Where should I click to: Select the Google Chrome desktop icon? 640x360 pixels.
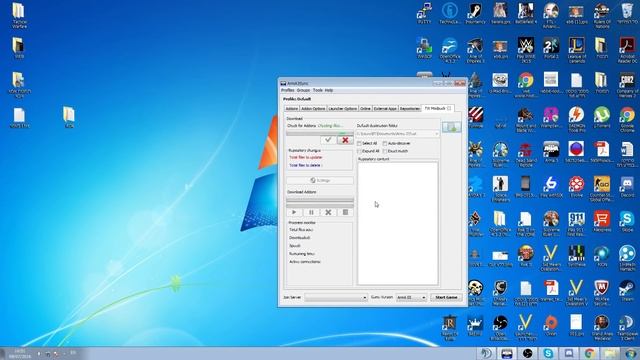627,119
